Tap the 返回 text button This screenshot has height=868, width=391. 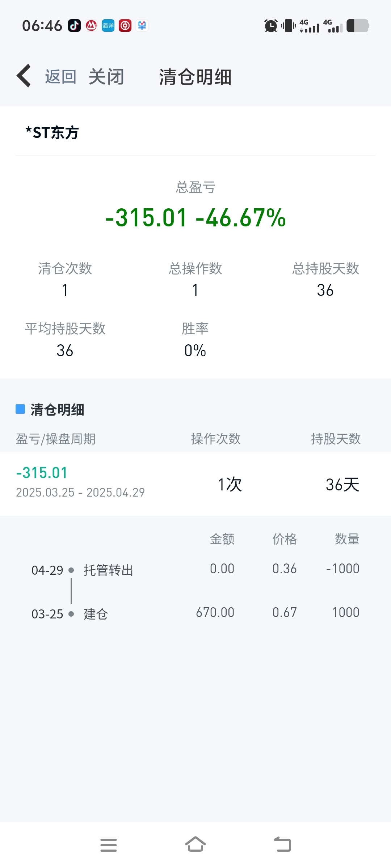[60, 77]
